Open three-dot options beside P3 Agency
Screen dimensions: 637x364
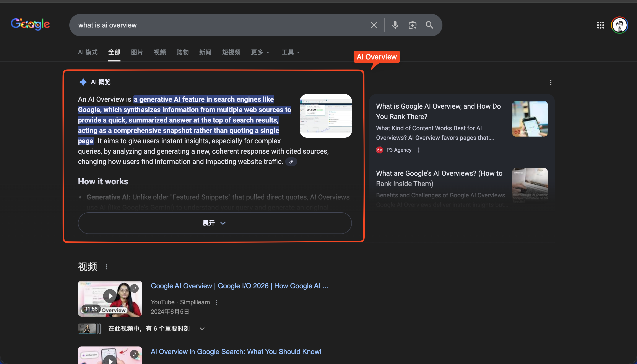419,150
